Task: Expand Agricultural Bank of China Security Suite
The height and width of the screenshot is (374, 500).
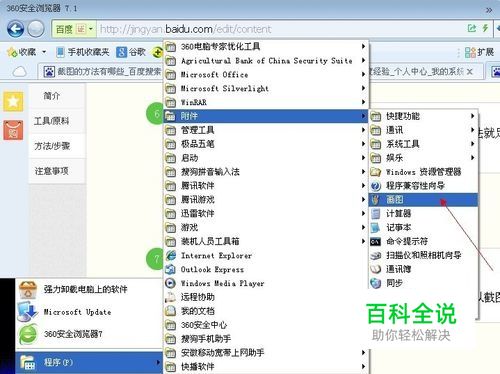Action: 266,60
